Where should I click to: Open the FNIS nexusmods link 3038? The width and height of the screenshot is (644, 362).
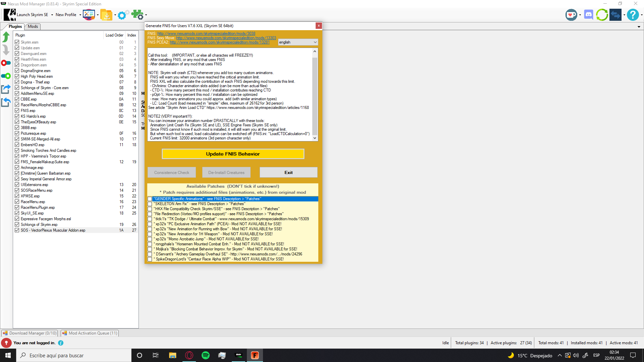coord(206,34)
